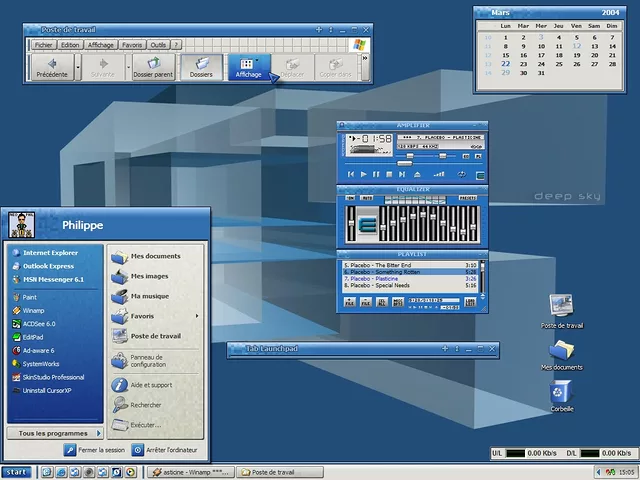Screen dimensions: 640x480
Task: Click the equalizer preamp slider
Action: 351,222
